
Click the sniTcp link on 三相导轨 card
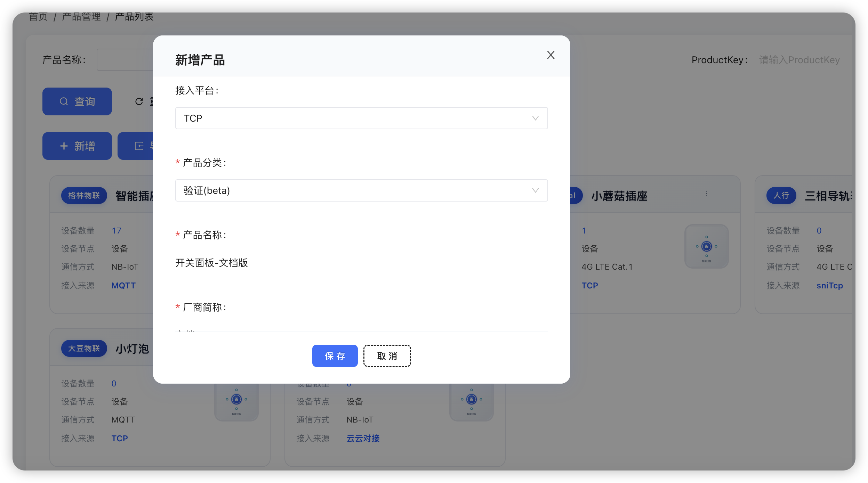[x=830, y=285]
